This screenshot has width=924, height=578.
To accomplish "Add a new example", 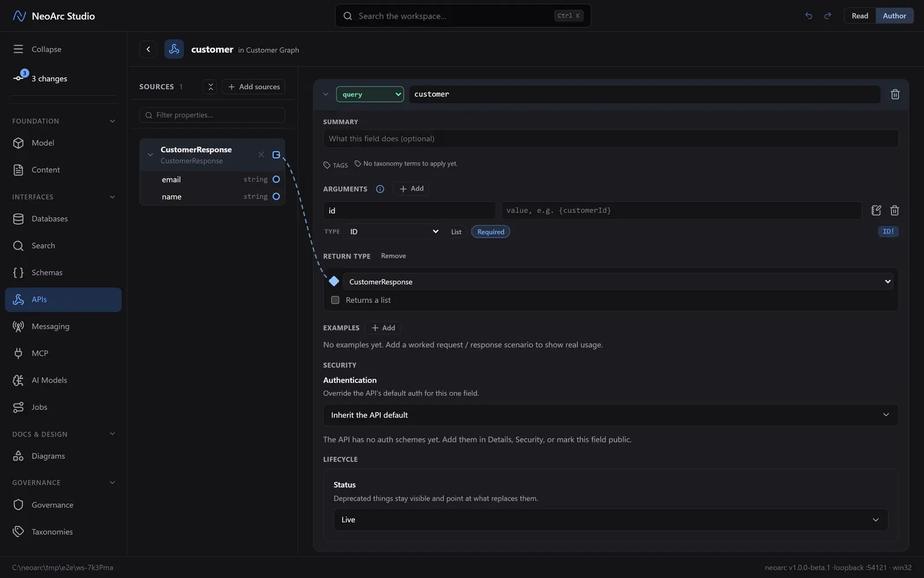I will pos(383,328).
